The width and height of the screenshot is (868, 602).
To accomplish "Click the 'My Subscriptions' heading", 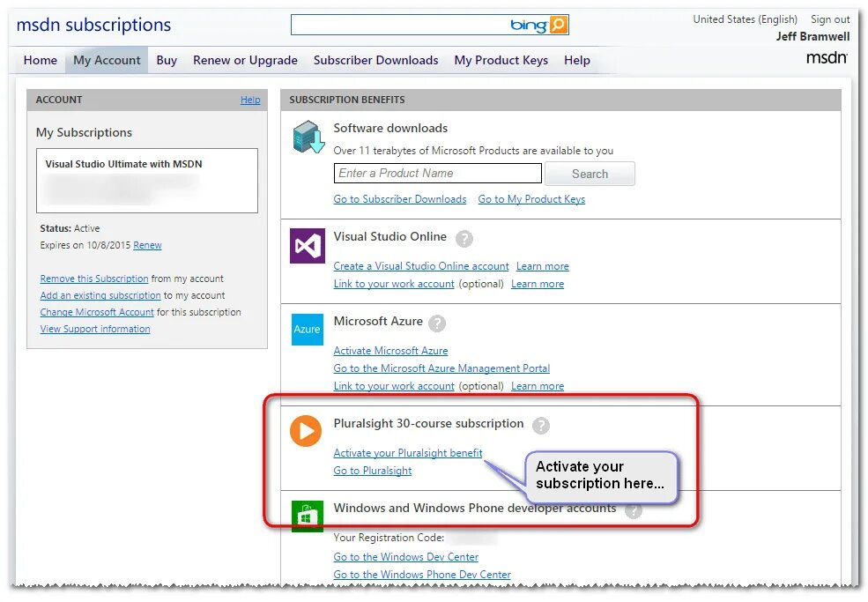I will point(84,132).
